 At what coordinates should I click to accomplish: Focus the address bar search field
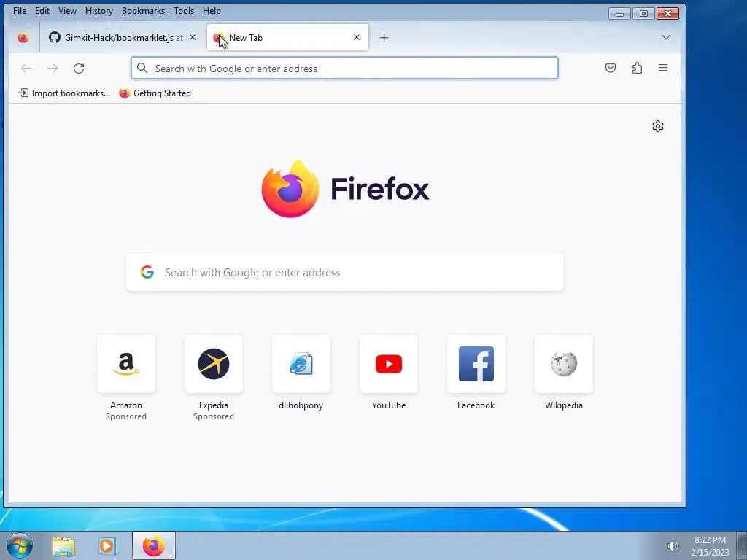[344, 68]
